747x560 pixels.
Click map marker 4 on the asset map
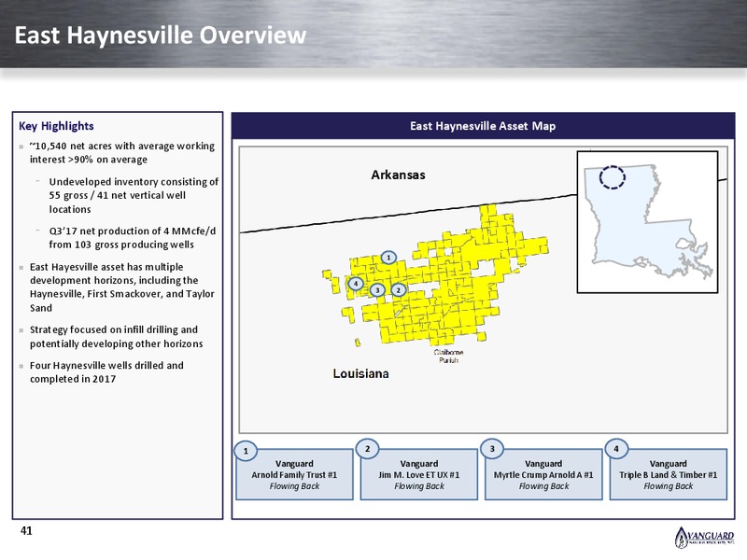[356, 284]
